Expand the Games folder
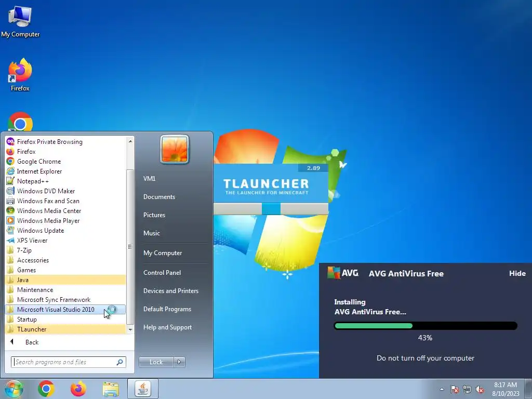Viewport: 532px width, 399px height. (65, 270)
